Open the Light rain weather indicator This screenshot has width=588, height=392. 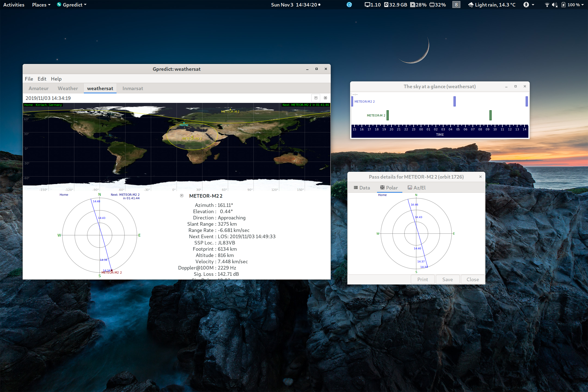click(x=492, y=5)
